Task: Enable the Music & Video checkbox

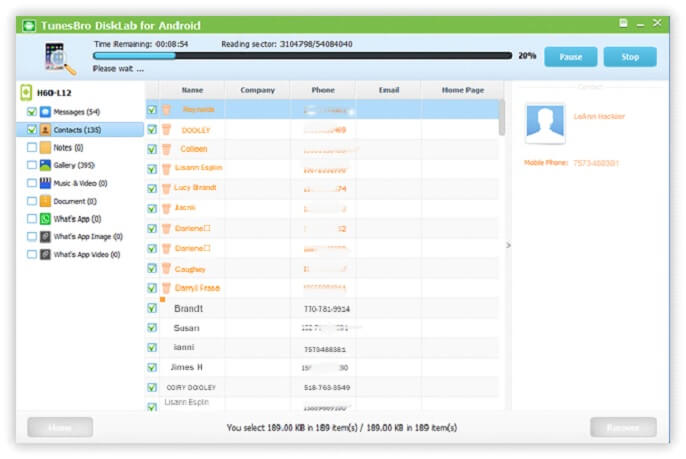Action: point(32,183)
